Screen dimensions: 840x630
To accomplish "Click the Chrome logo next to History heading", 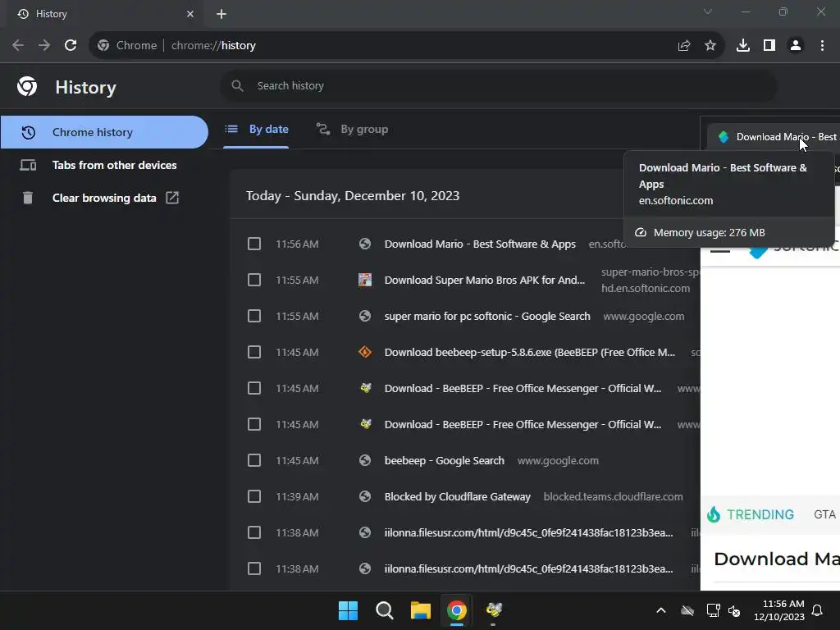I will 27,86.
